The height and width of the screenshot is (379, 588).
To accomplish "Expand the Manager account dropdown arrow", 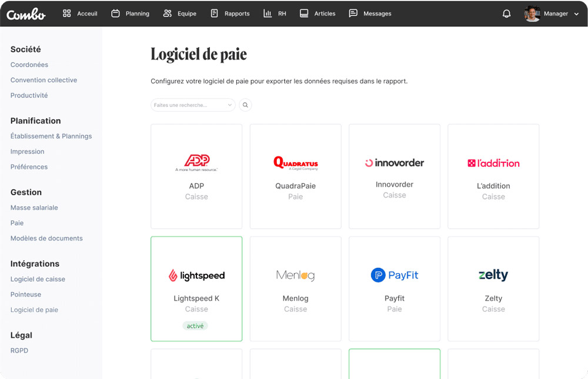I will coord(576,14).
